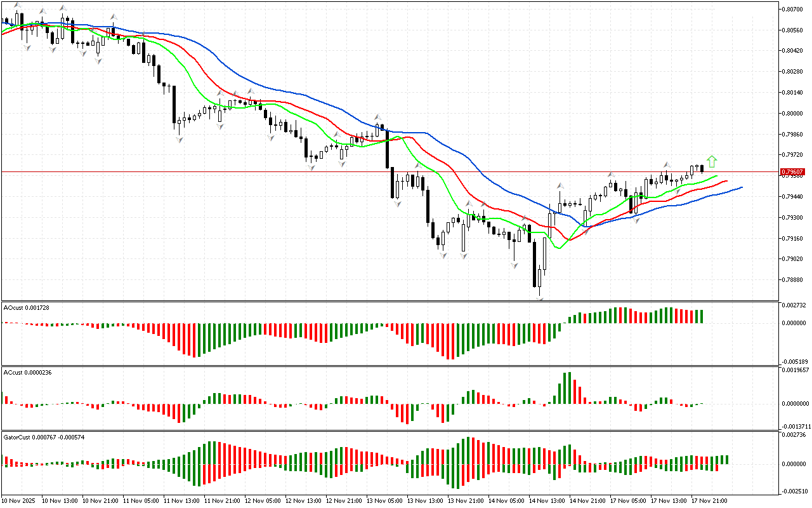Click the 10 Nov 2025 date label

(20, 500)
